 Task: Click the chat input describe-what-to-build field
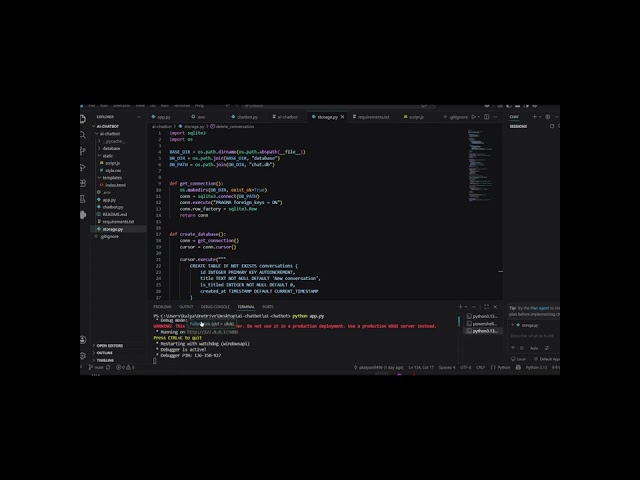[533, 336]
